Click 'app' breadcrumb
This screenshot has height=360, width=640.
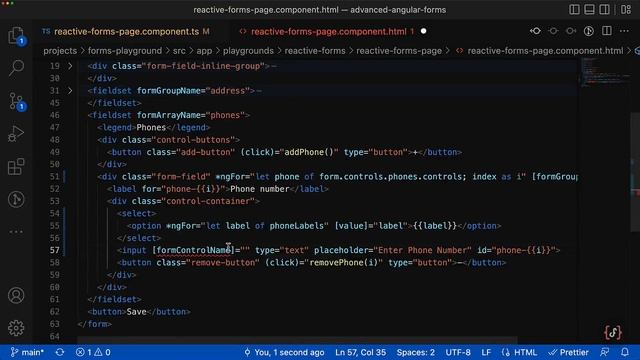tap(204, 51)
